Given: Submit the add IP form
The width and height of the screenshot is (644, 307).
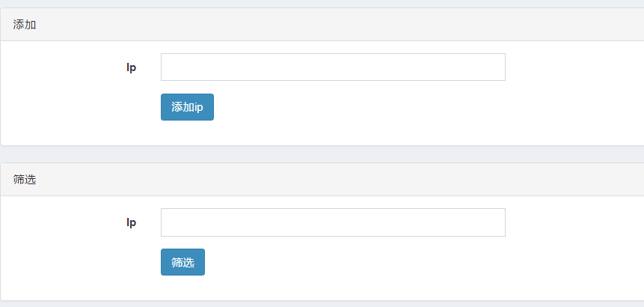Looking at the screenshot, I should click(187, 107).
